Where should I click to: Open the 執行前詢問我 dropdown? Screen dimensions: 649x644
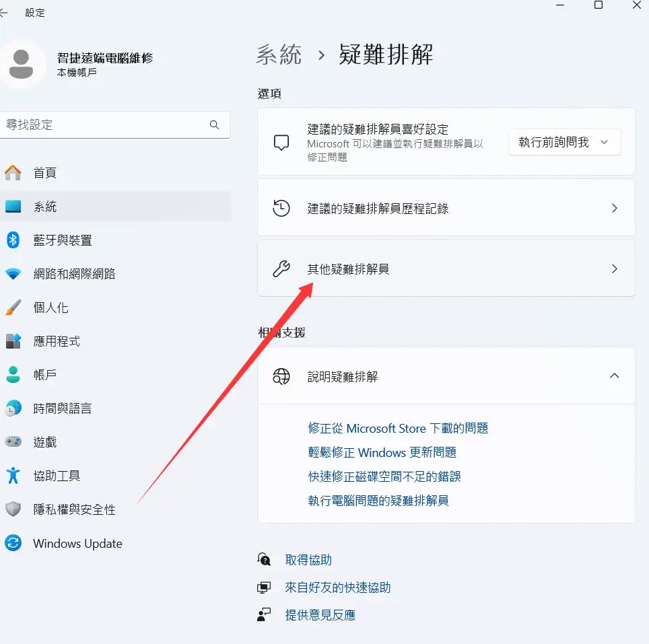[565, 142]
